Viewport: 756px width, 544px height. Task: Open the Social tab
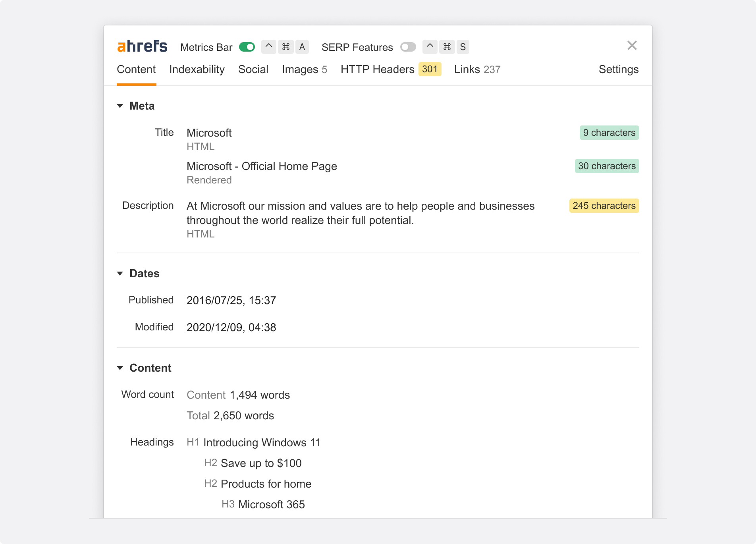(253, 69)
